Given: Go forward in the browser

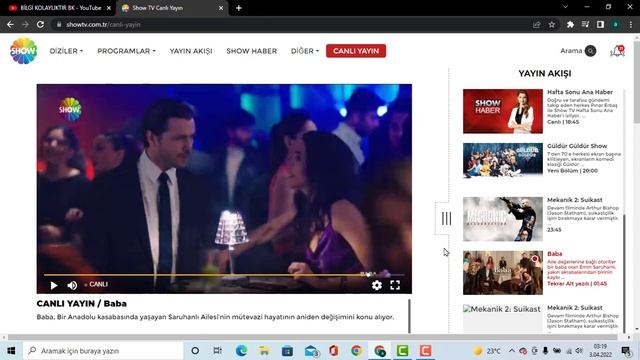Looking at the screenshot, I should [x=25, y=24].
